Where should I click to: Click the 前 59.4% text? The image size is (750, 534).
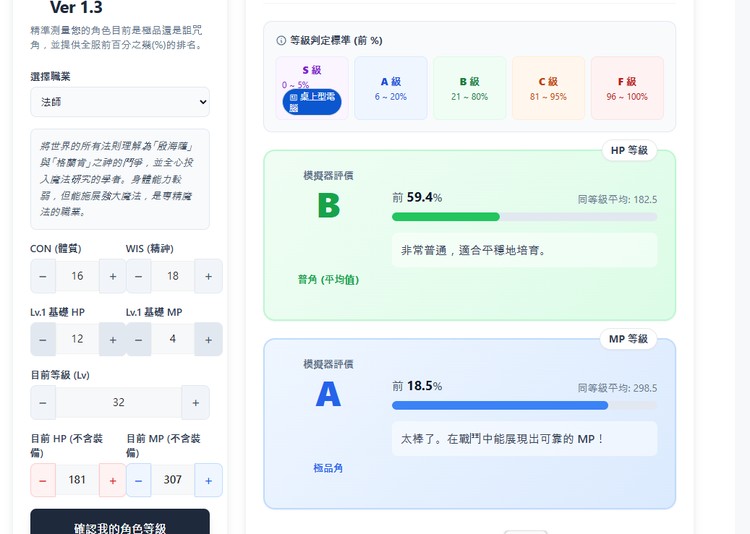point(417,198)
